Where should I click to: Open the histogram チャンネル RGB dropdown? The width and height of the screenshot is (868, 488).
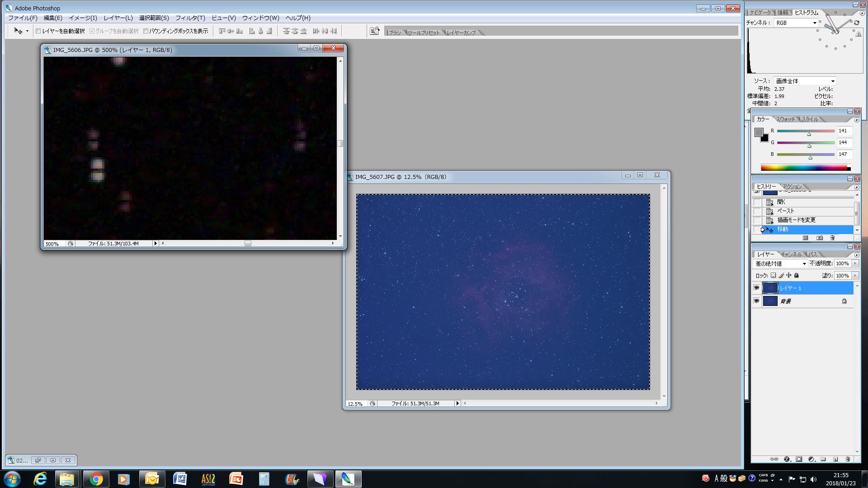tap(796, 23)
